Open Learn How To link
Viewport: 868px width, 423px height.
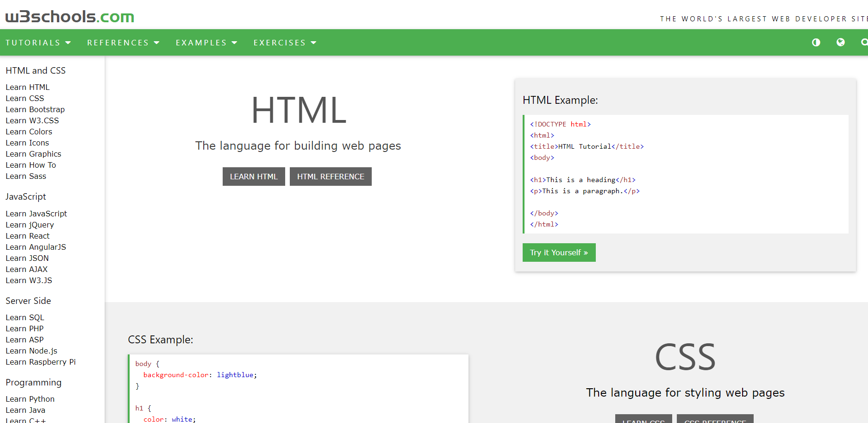pos(31,165)
